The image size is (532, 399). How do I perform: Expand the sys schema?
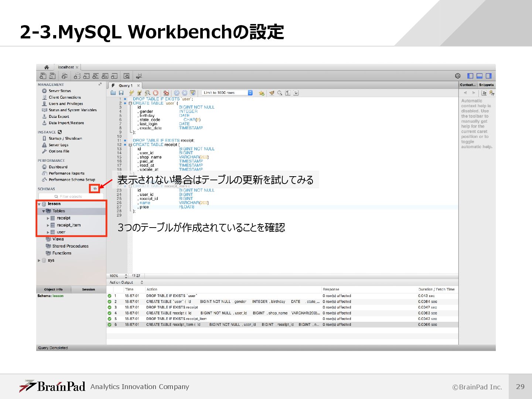click(39, 260)
